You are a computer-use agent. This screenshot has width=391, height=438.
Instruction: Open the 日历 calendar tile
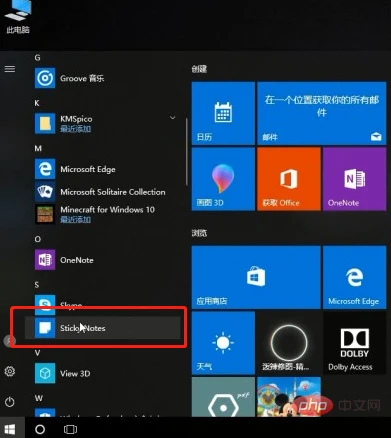223,113
